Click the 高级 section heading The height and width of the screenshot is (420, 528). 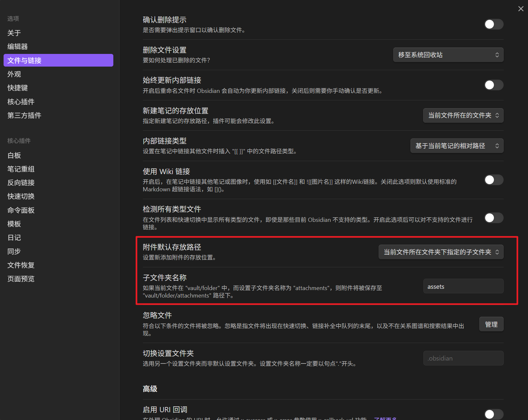pyautogui.click(x=150, y=389)
